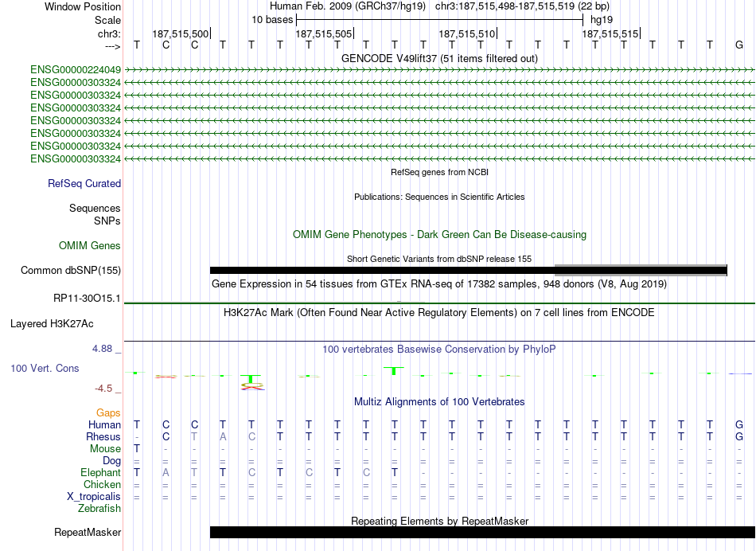Click the GTEx Gene Expression track title

click(x=439, y=283)
